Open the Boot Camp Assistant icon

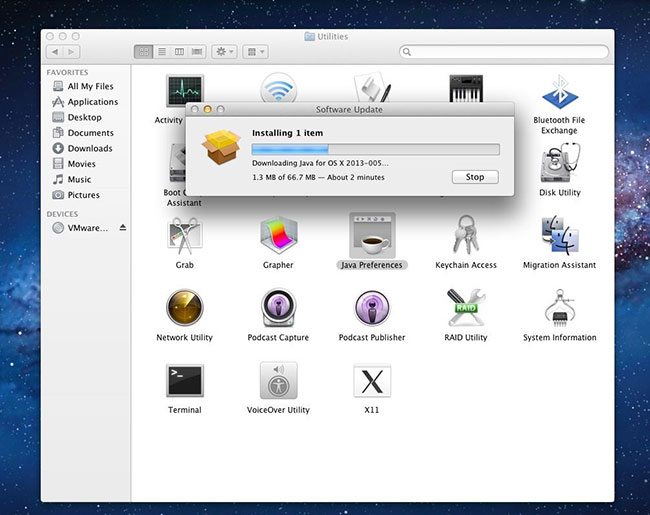point(177,163)
